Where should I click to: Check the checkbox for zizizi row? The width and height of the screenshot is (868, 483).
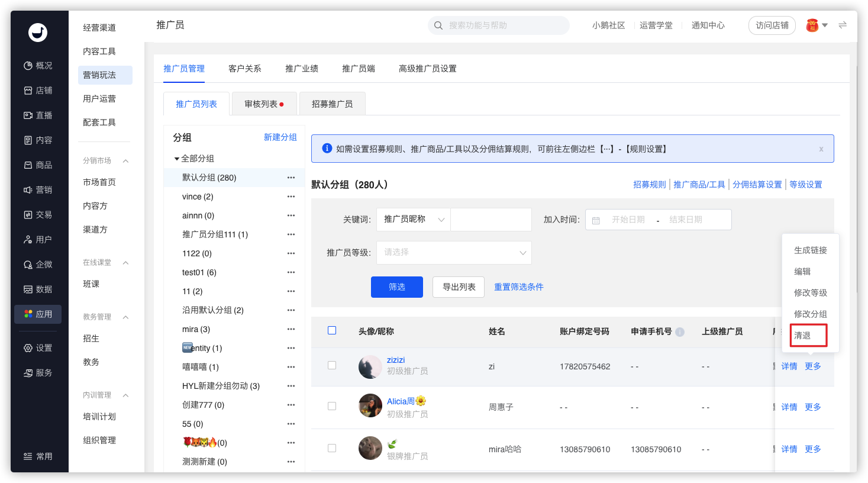pos(332,366)
